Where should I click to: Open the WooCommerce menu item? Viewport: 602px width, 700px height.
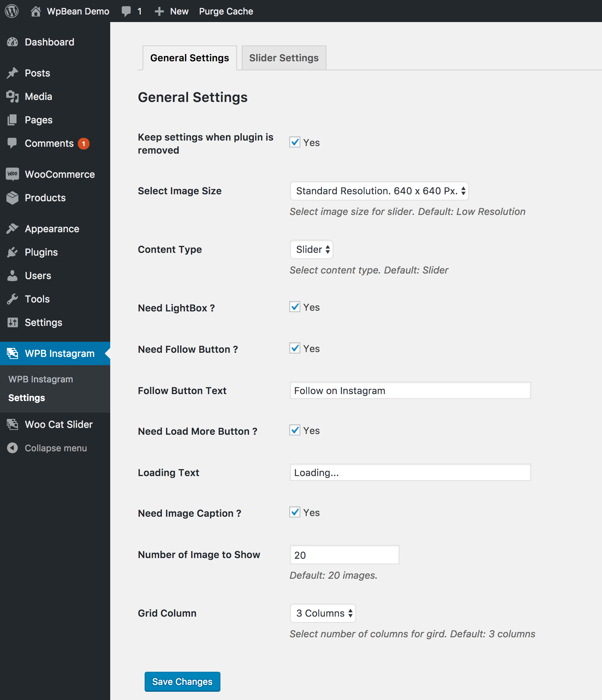[55, 174]
